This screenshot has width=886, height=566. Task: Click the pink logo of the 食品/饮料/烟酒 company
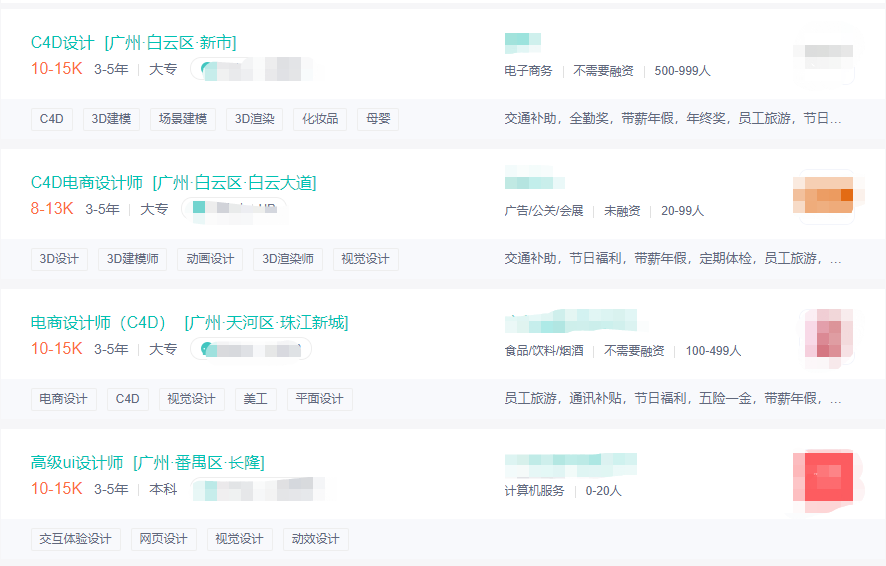point(829,334)
